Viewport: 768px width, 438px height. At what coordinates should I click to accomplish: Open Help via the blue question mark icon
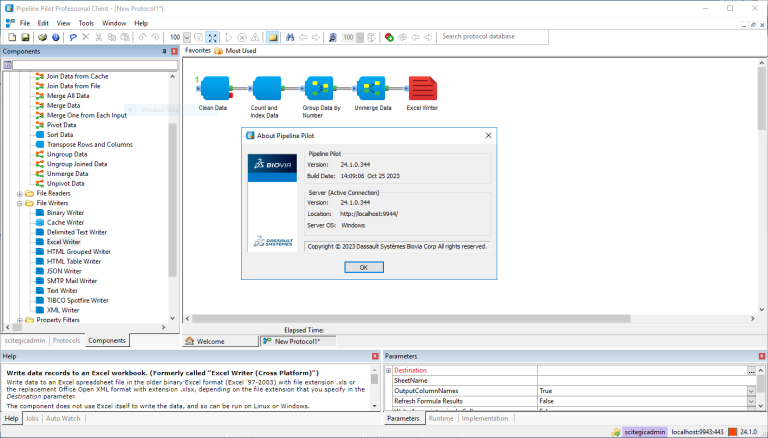(56, 37)
